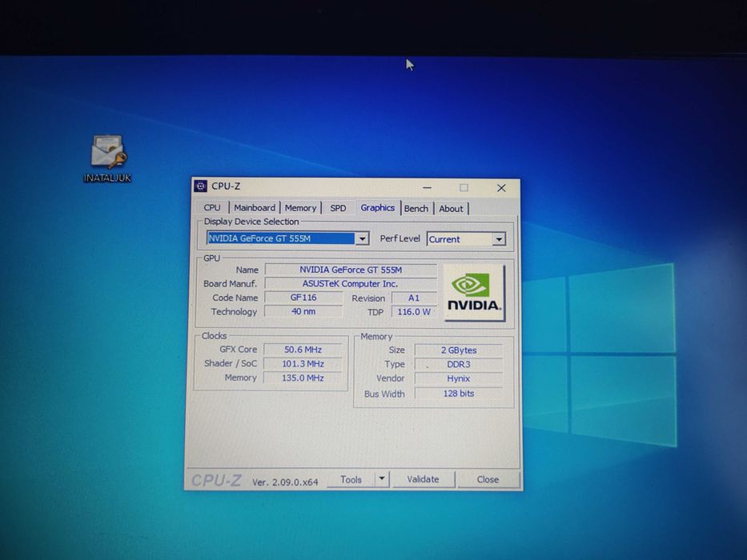Switch to the CPU tab
The image size is (747, 560).
click(212, 208)
